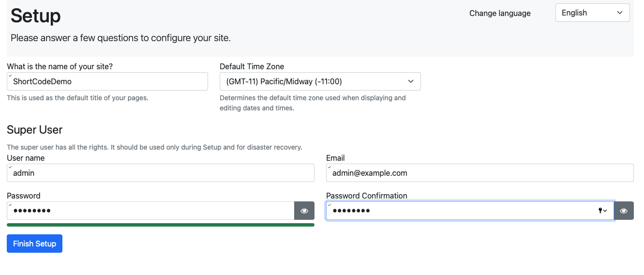Open the English language dropdown
This screenshot has width=644, height=275.
tap(592, 13)
